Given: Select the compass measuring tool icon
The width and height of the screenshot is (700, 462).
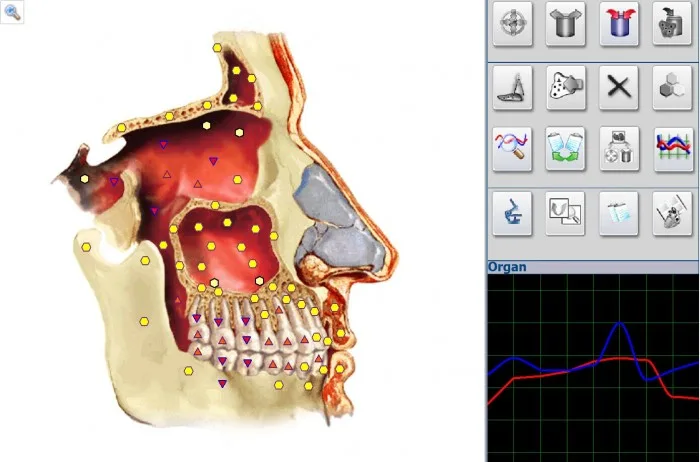Looking at the screenshot, I should click(x=513, y=87).
